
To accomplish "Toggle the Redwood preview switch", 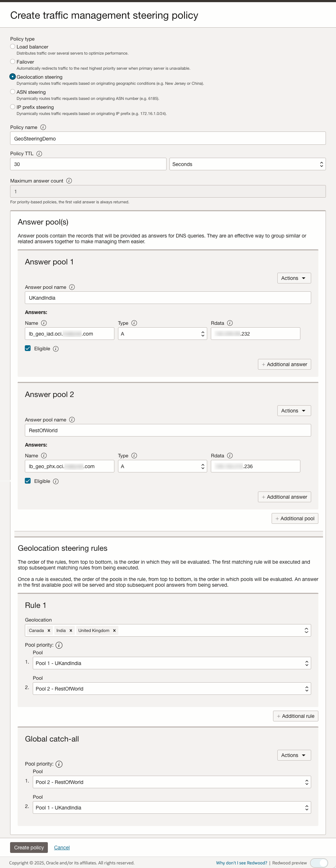I will click(319, 863).
